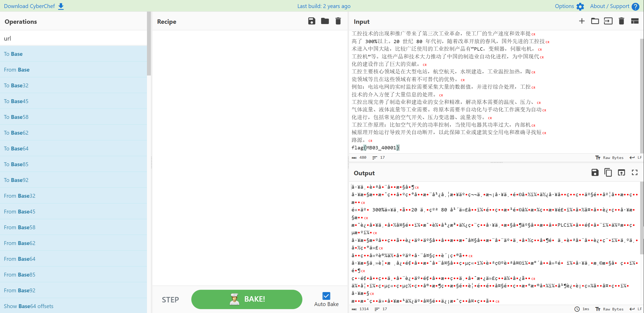
Task: Save the output to a file
Action: click(x=595, y=173)
